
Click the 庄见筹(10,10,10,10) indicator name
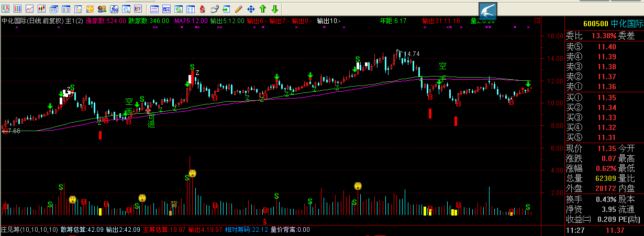pyautogui.click(x=29, y=230)
